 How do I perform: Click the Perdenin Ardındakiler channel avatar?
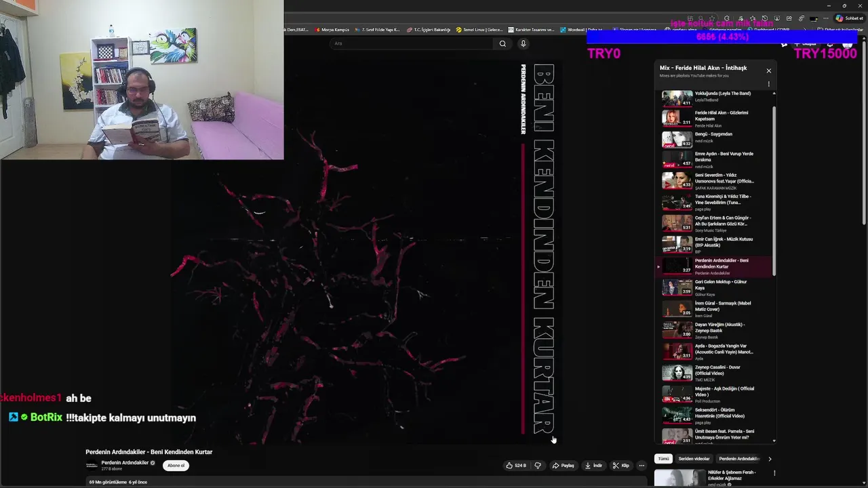click(92, 466)
